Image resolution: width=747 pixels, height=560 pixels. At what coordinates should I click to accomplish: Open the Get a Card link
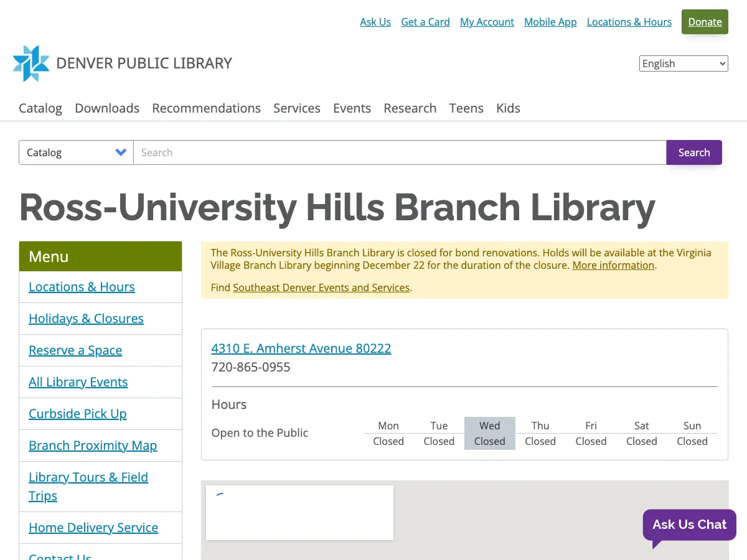tap(425, 22)
